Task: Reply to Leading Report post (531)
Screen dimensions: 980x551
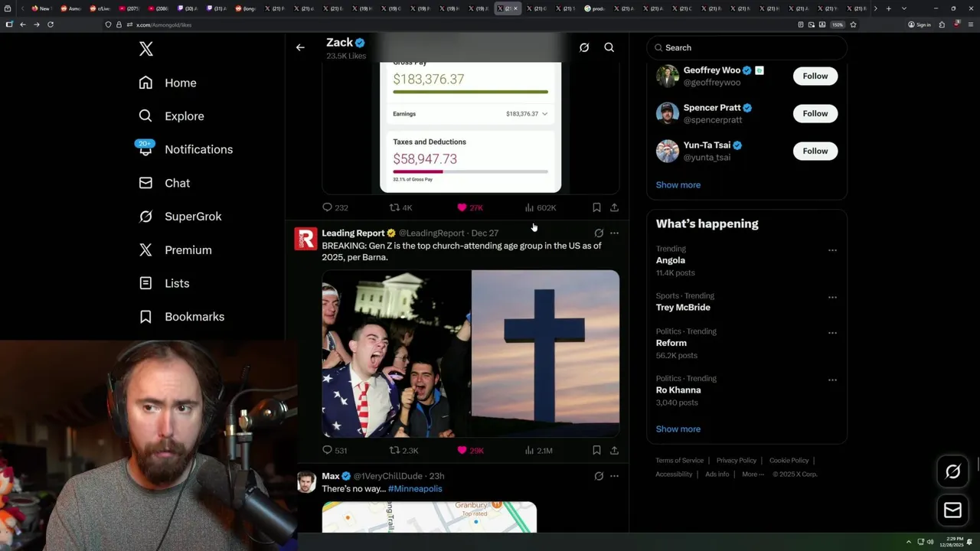Action: 335,450
